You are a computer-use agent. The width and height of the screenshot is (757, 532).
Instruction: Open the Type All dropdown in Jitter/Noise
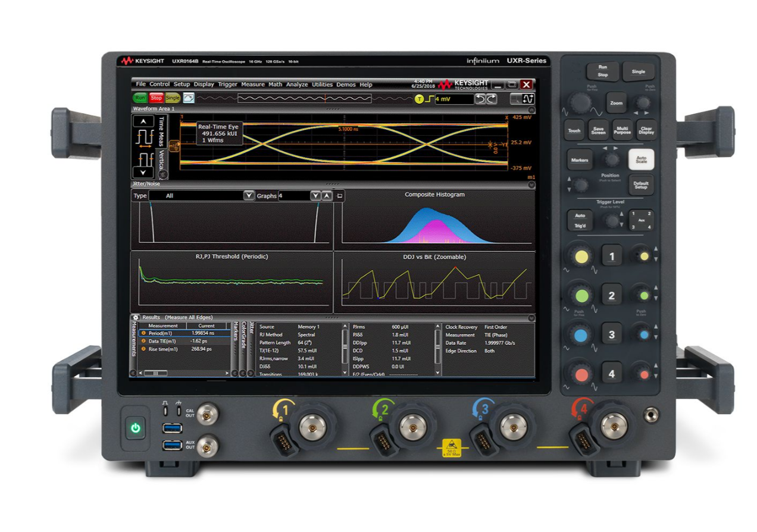248,196
